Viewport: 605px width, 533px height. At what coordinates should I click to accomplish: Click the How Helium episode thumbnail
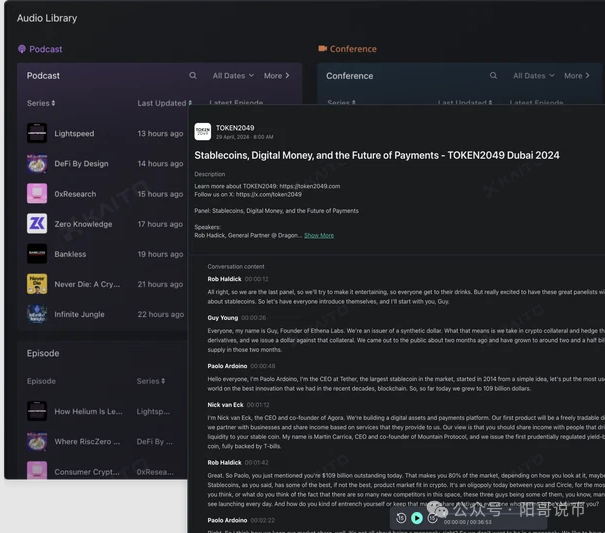pos(37,411)
